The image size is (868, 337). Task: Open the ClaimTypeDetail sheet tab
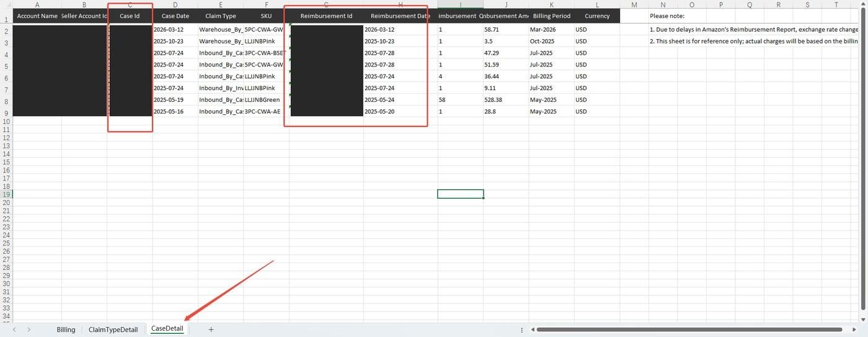pos(113,330)
